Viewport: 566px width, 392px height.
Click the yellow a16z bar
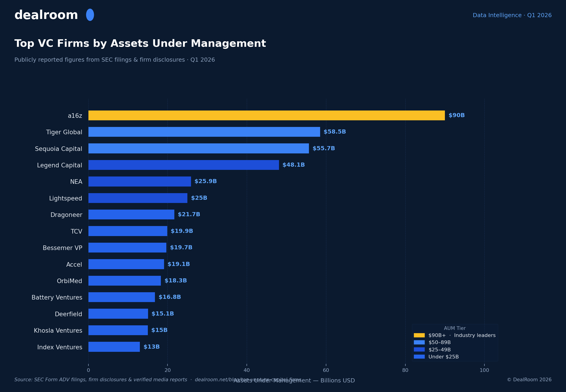[266, 116]
